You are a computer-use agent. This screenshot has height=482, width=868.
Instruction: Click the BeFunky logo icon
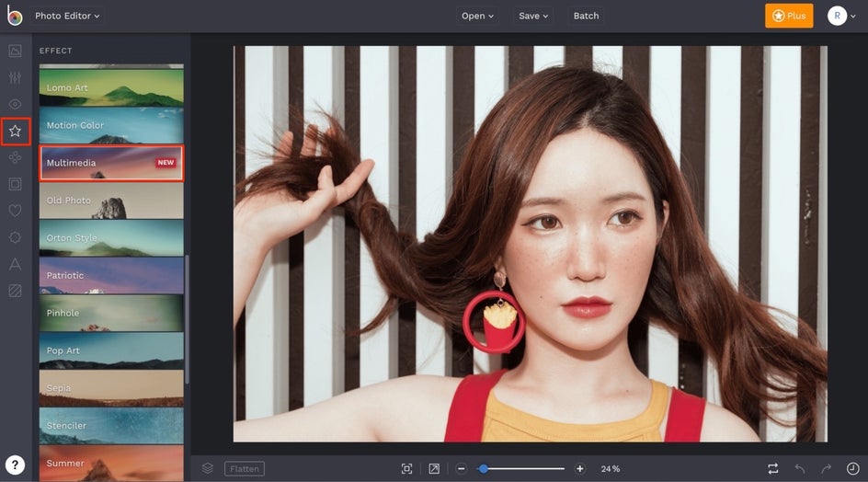[x=15, y=16]
